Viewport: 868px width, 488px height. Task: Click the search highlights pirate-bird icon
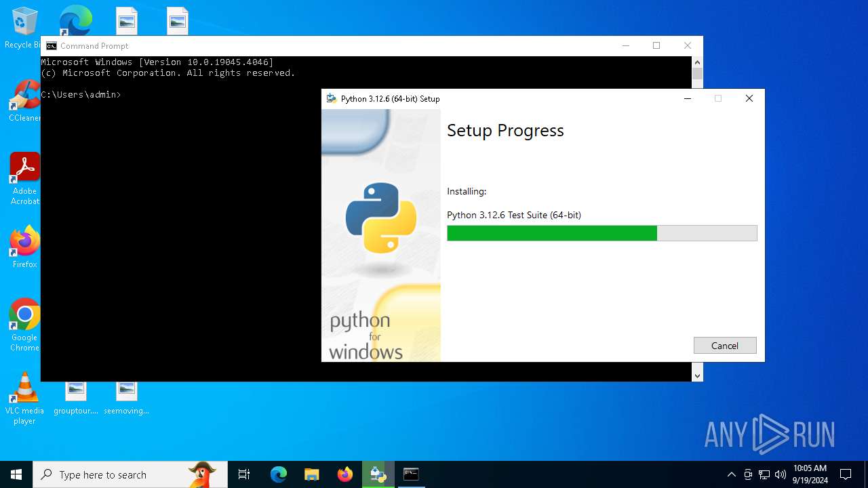click(x=201, y=474)
